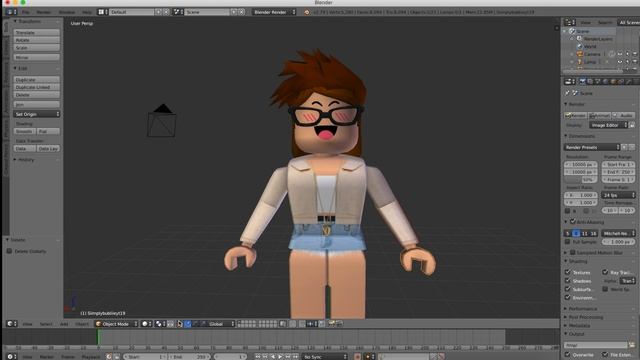Open the Object Mode dropdown
This screenshot has width=640, height=360.
(x=116, y=324)
